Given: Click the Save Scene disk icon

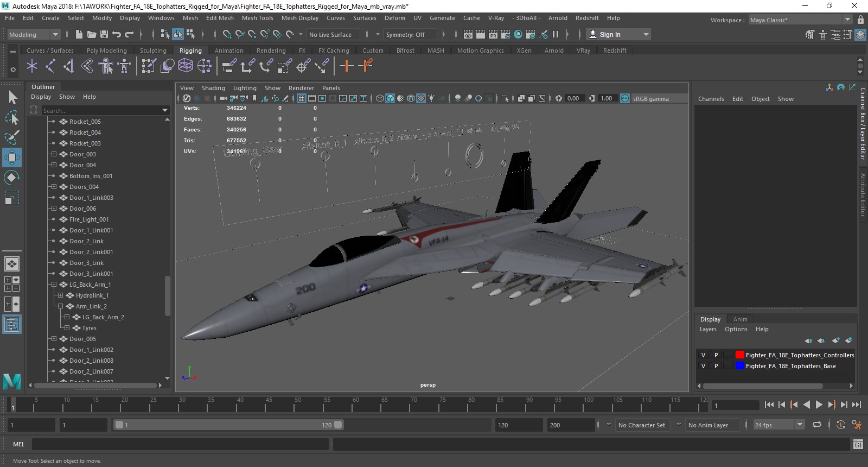Looking at the screenshot, I should 104,34.
